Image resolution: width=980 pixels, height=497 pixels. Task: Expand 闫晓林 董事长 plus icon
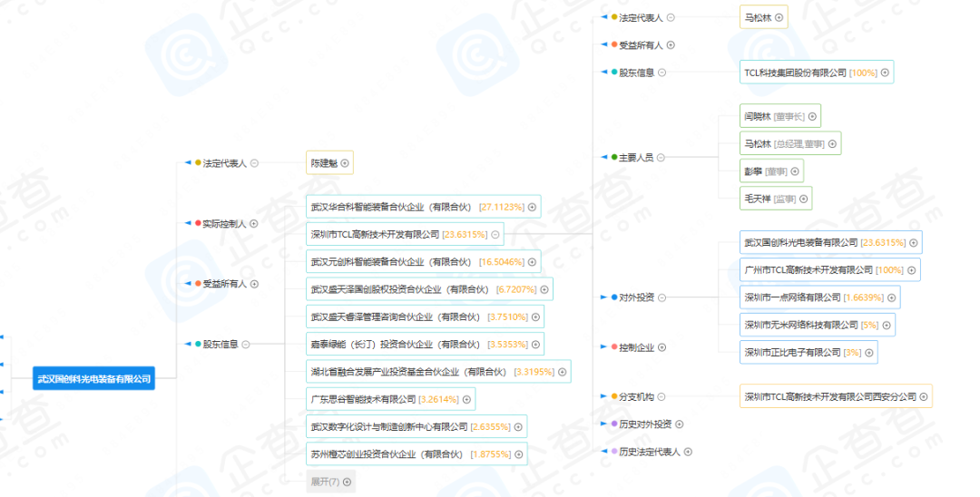point(812,116)
